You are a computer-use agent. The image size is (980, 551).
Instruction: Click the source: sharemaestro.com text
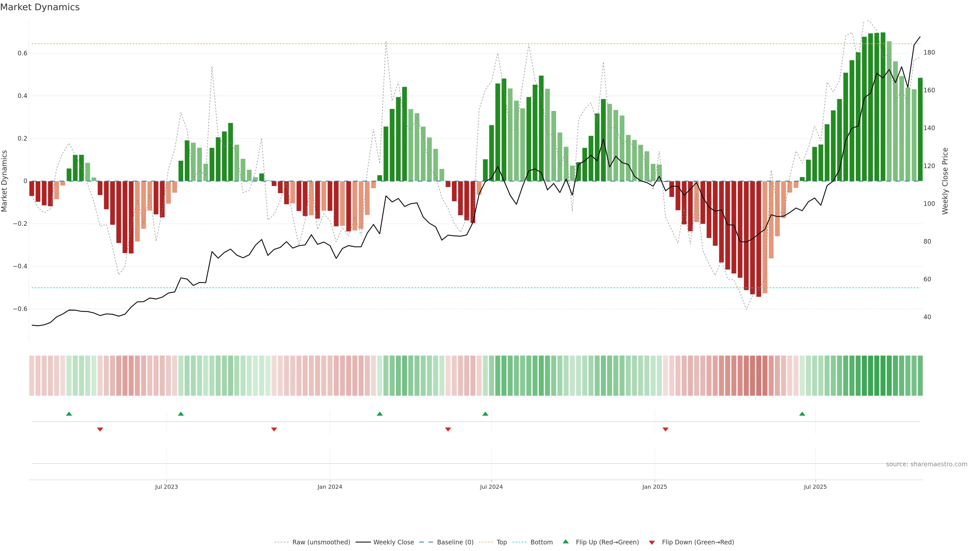tap(926, 464)
